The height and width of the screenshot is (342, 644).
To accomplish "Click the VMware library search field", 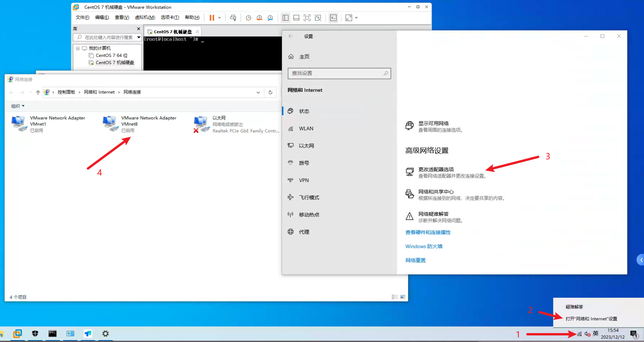I will coord(105,37).
